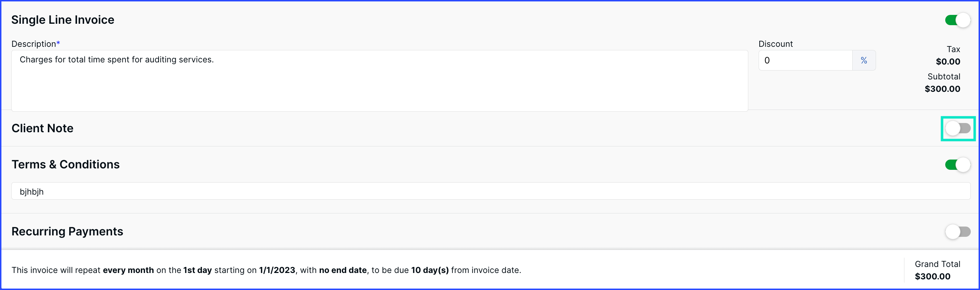
Task: Click the Subtotal amount $300.00
Action: [942, 89]
